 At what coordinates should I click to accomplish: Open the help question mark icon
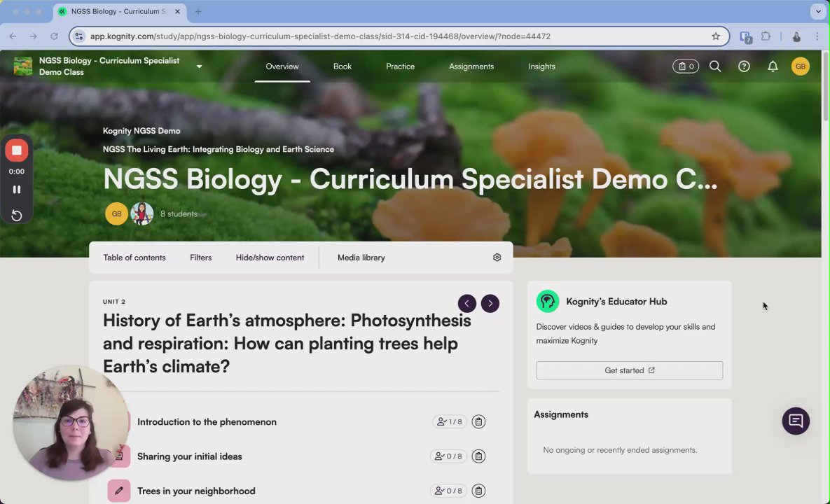pyautogui.click(x=744, y=66)
